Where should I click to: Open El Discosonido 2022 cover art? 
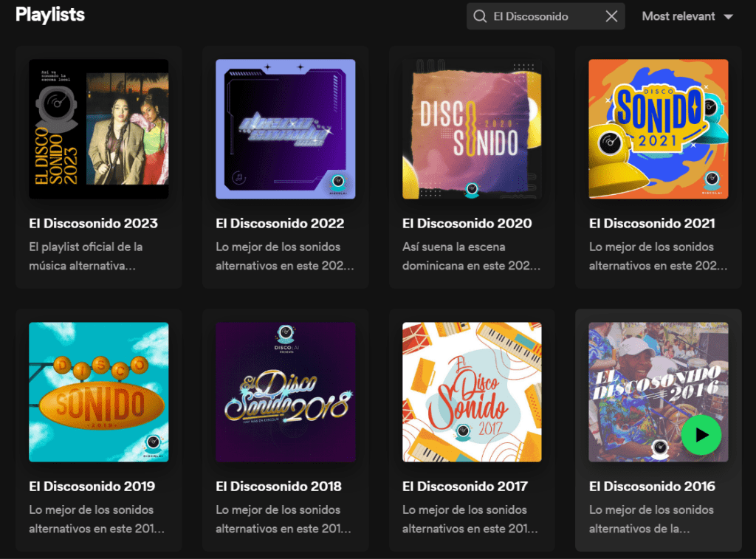pyautogui.click(x=285, y=129)
